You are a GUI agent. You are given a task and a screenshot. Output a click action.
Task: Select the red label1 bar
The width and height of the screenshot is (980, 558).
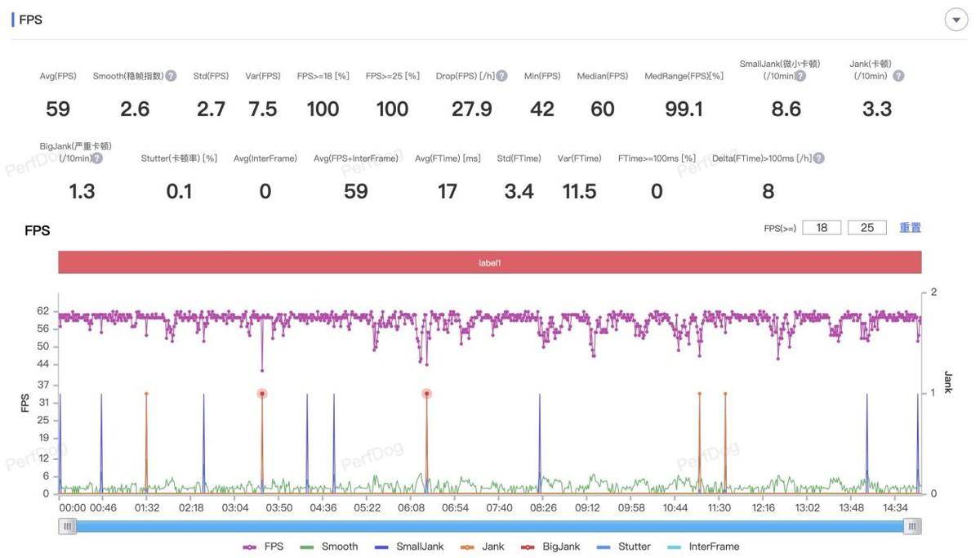(x=490, y=262)
